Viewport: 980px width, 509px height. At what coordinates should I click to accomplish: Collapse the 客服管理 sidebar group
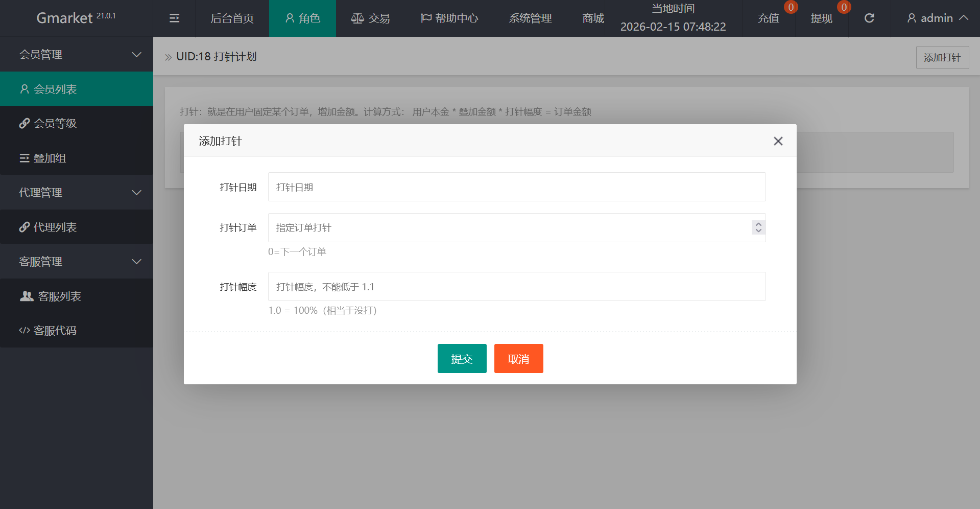click(77, 262)
